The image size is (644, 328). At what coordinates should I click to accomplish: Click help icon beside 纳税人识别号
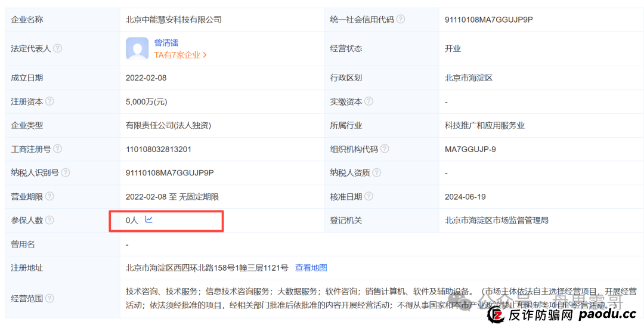click(x=66, y=173)
